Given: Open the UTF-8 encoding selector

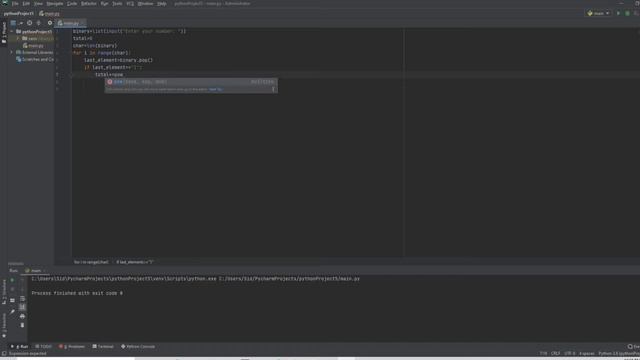Looking at the screenshot, I should pyautogui.click(x=570, y=353).
